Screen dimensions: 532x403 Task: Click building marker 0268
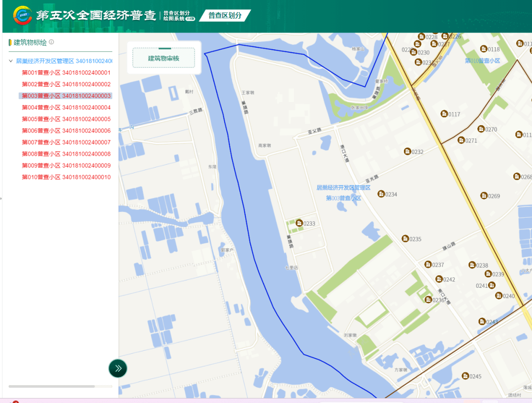[517, 176]
